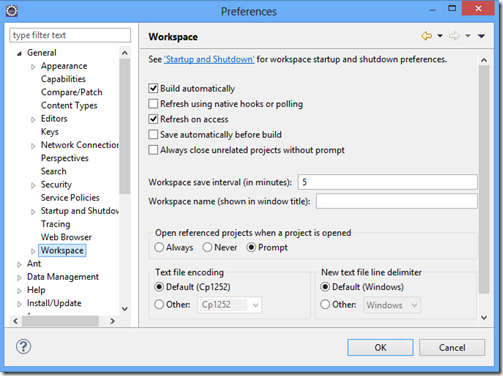Screen dimensions: 503x376
Task: Click the right pane scrollbar up arrow
Action: click(484, 60)
